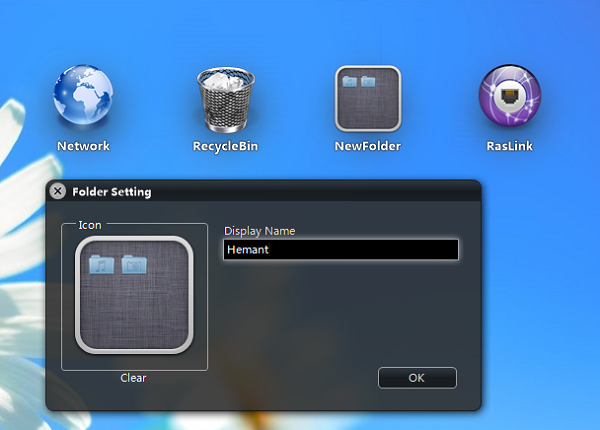
Task: Click the Network text label
Action: [x=84, y=146]
